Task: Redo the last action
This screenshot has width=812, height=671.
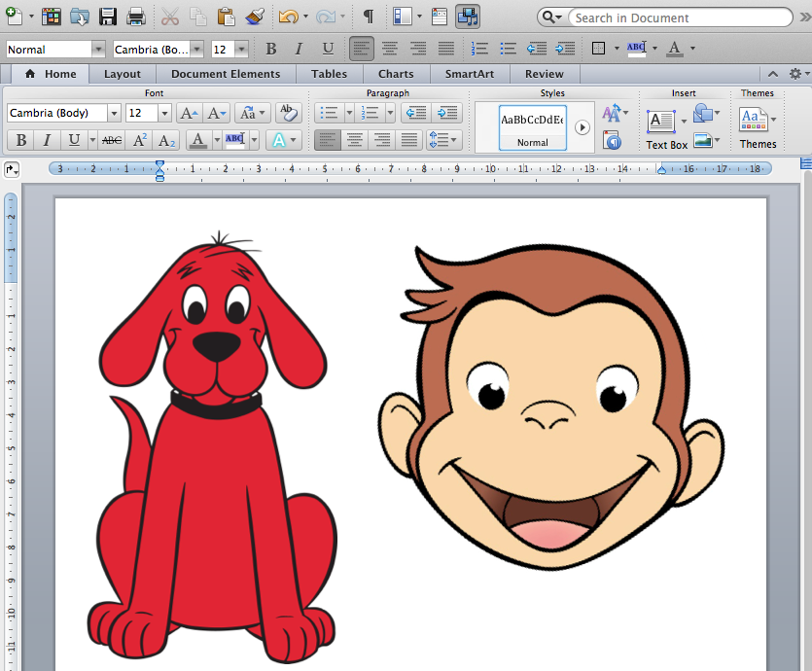Action: [x=325, y=17]
